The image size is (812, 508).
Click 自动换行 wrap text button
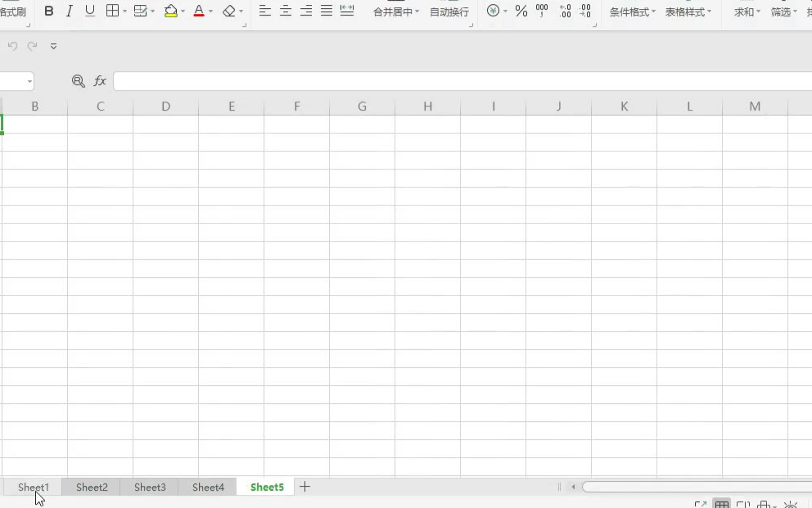pyautogui.click(x=449, y=12)
